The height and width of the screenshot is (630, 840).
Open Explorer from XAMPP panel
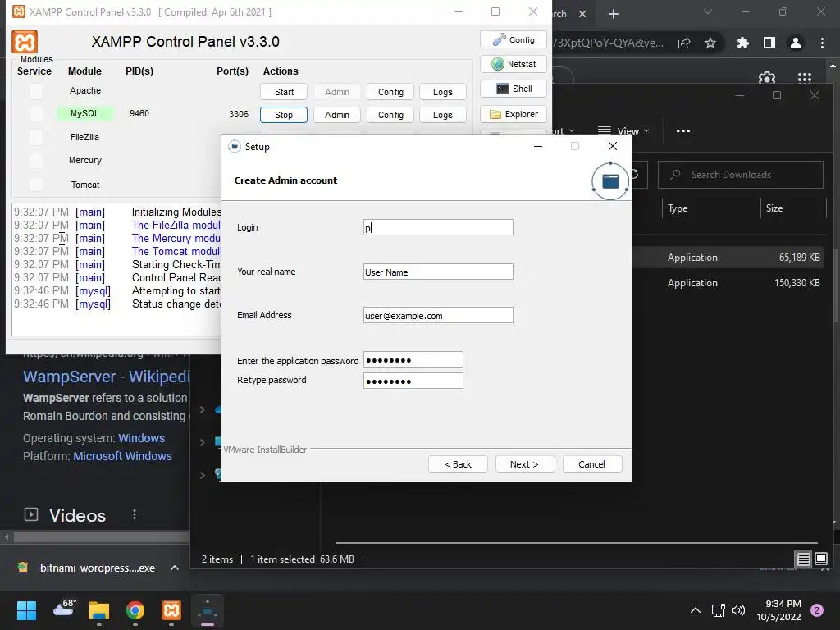click(x=514, y=114)
